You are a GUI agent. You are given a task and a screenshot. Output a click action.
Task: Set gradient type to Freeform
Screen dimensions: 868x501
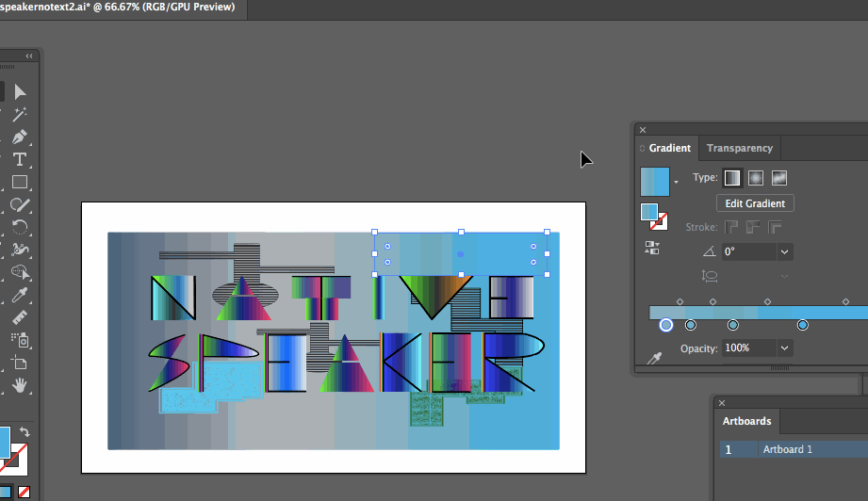coord(778,178)
